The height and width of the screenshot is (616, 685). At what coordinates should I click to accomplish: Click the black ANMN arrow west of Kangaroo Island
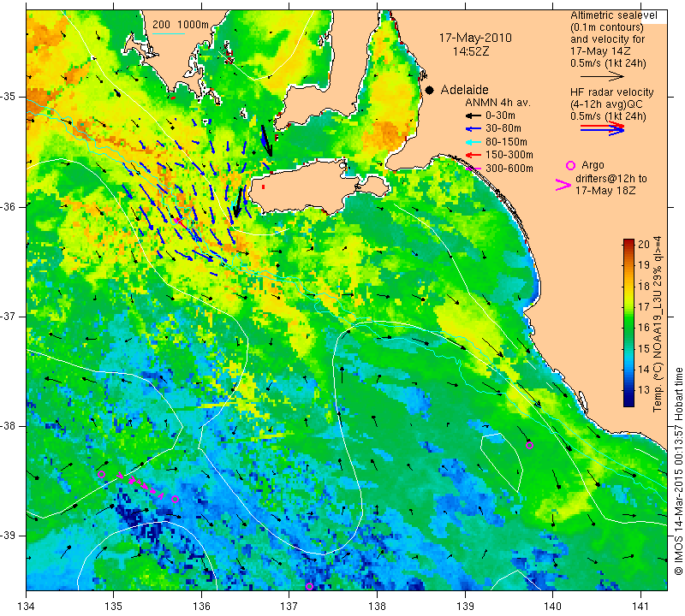pos(238,203)
